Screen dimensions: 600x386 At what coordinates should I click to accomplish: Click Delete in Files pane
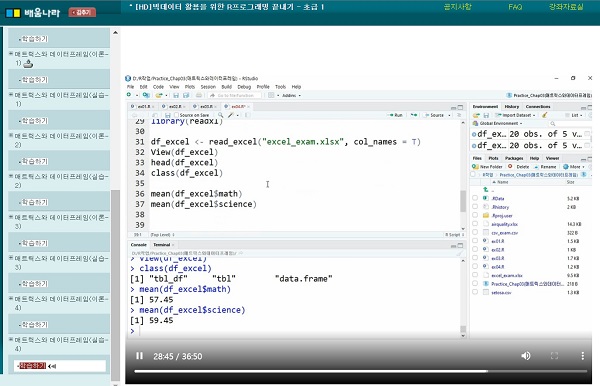(x=518, y=167)
